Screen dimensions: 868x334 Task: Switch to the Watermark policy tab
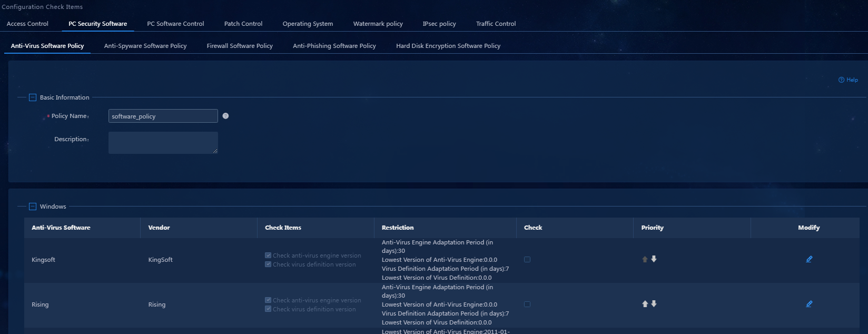pyautogui.click(x=378, y=24)
